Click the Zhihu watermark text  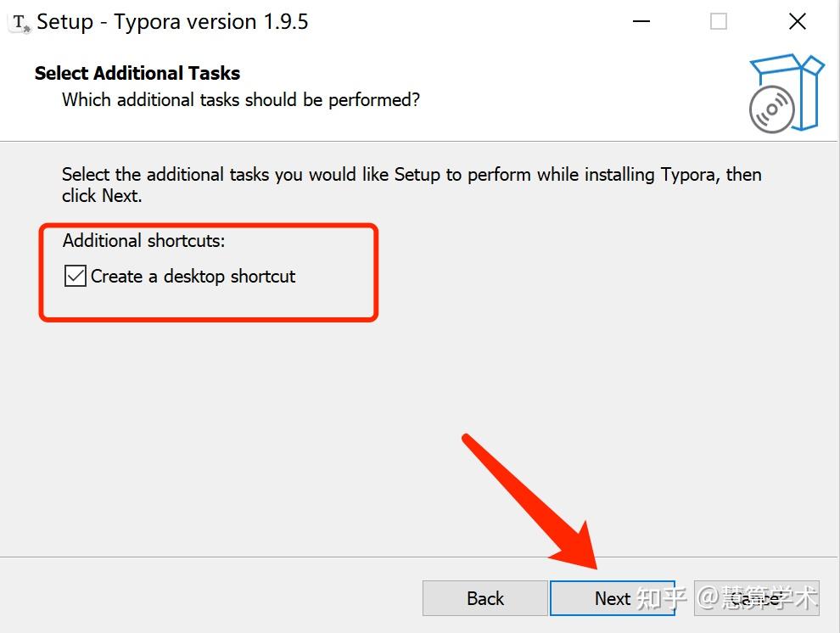click(727, 597)
